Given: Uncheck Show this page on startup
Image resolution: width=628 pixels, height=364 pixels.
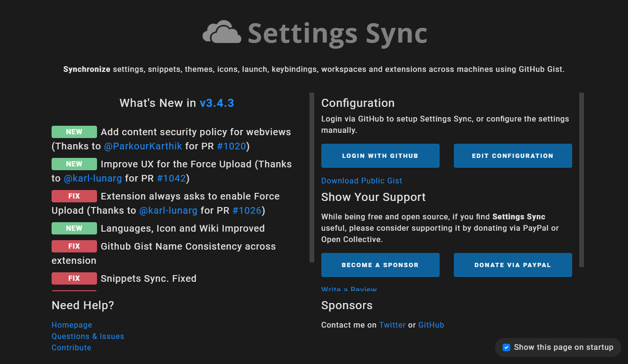Looking at the screenshot, I should pos(506,347).
